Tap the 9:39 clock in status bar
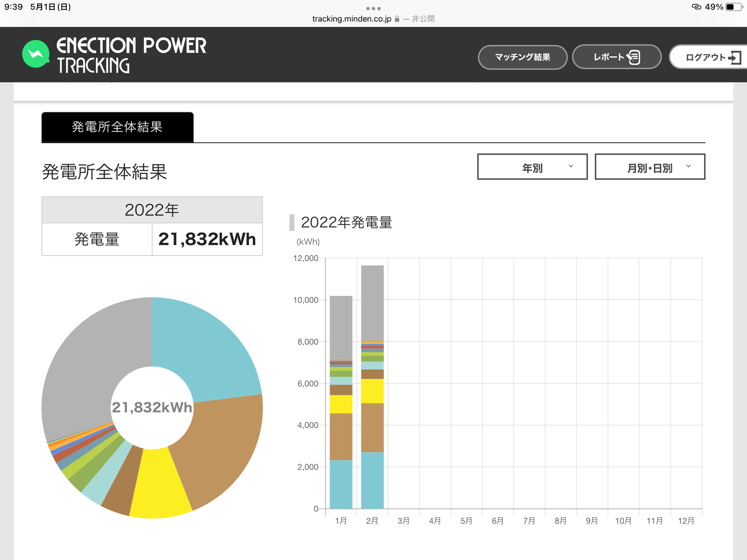 click(x=14, y=7)
